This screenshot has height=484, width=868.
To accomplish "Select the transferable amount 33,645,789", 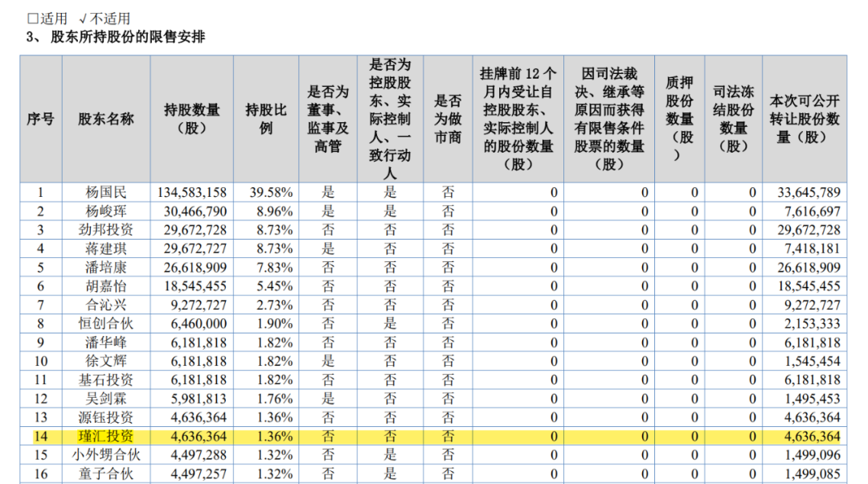I will [x=809, y=193].
